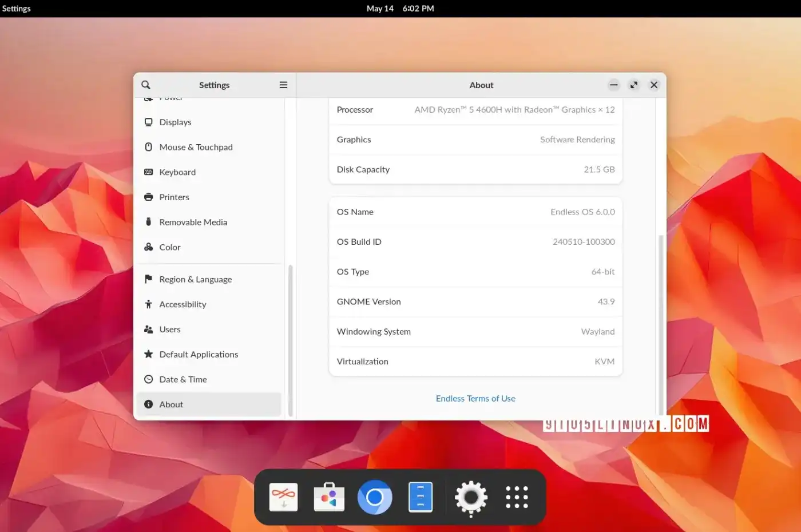This screenshot has width=801, height=532.
Task: Click the About info icon
Action: 149,404
